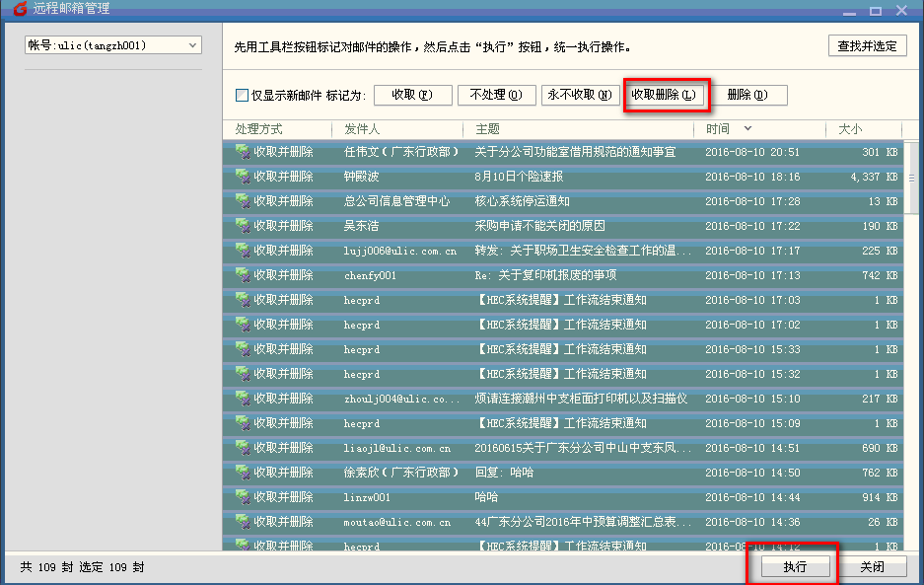924x585 pixels.
Task: Click the sort arrow next to the 时间 column
Action: tap(747, 129)
